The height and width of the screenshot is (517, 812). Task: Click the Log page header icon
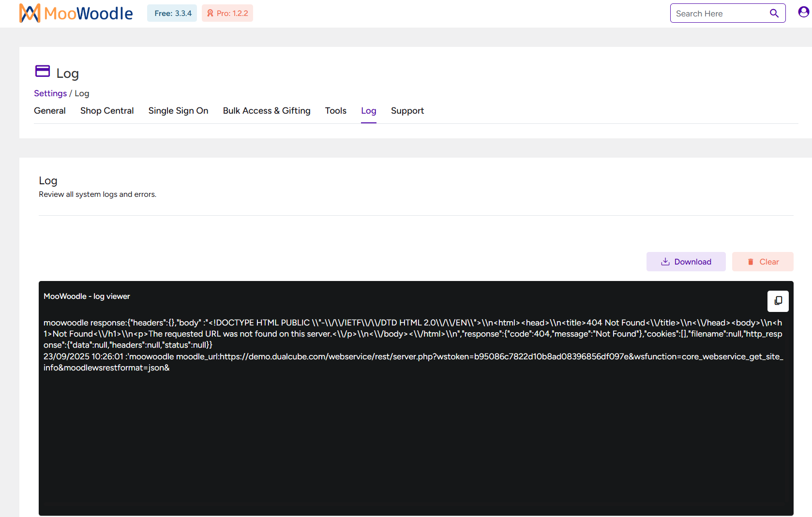(43, 71)
